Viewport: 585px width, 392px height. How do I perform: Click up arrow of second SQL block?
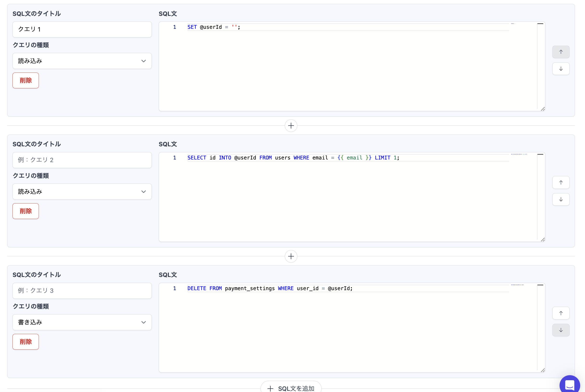(x=561, y=183)
